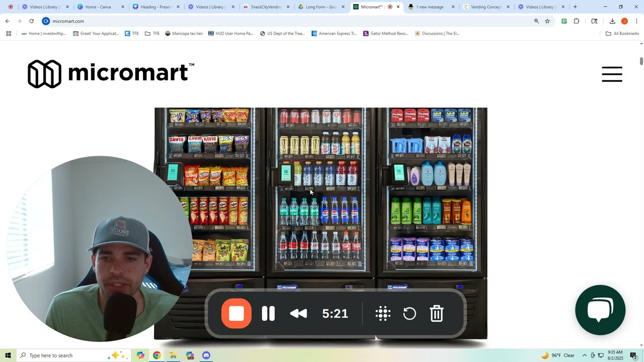The image size is (644, 362).
Task: Open the Chrome apps grid in bookmarks bar
Action: coord(9,34)
